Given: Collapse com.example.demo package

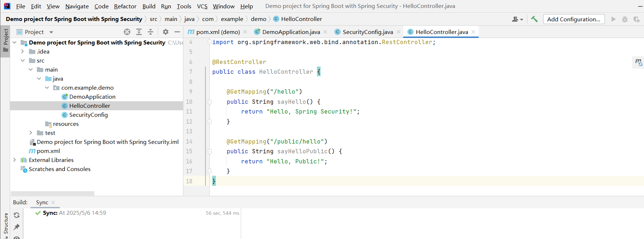Looking at the screenshot, I should coord(47,88).
